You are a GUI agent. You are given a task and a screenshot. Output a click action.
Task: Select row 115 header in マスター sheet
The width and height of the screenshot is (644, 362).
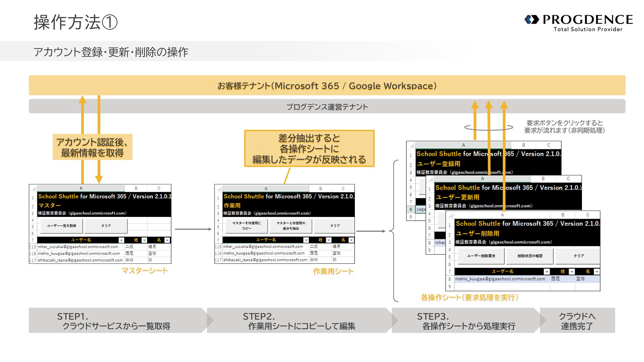pos(33,247)
